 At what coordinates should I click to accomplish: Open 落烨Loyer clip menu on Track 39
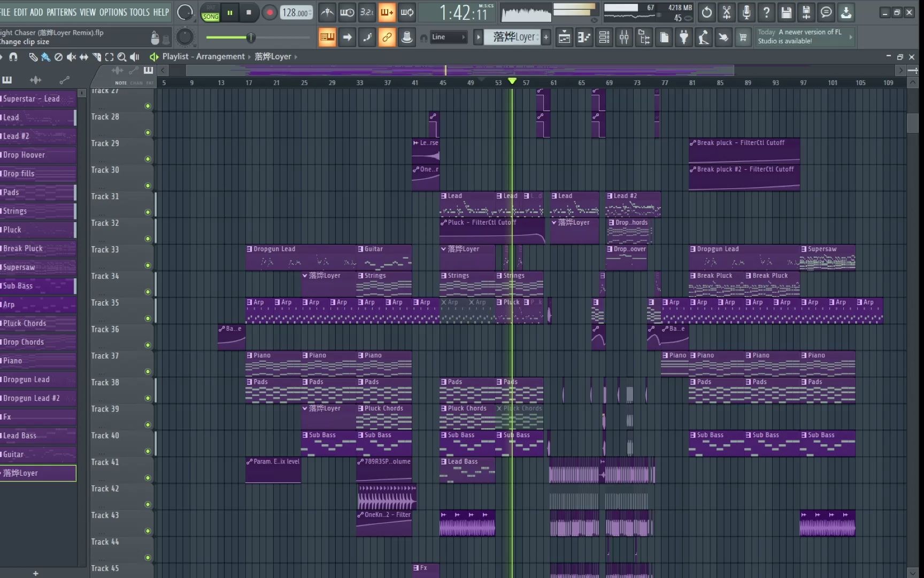305,408
